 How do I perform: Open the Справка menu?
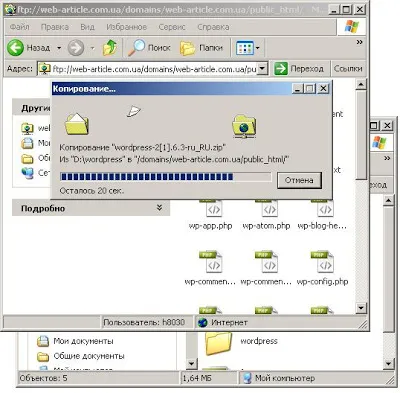pos(213,27)
